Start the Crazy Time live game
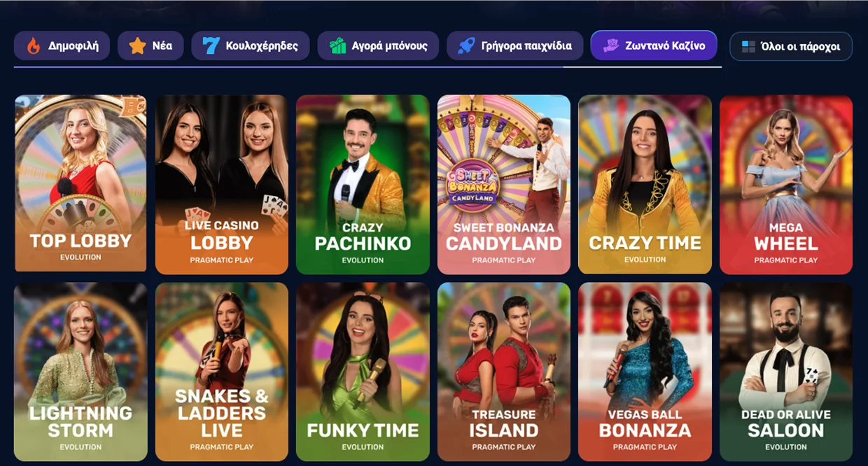Image resolution: width=868 pixels, height=466 pixels. (x=645, y=185)
